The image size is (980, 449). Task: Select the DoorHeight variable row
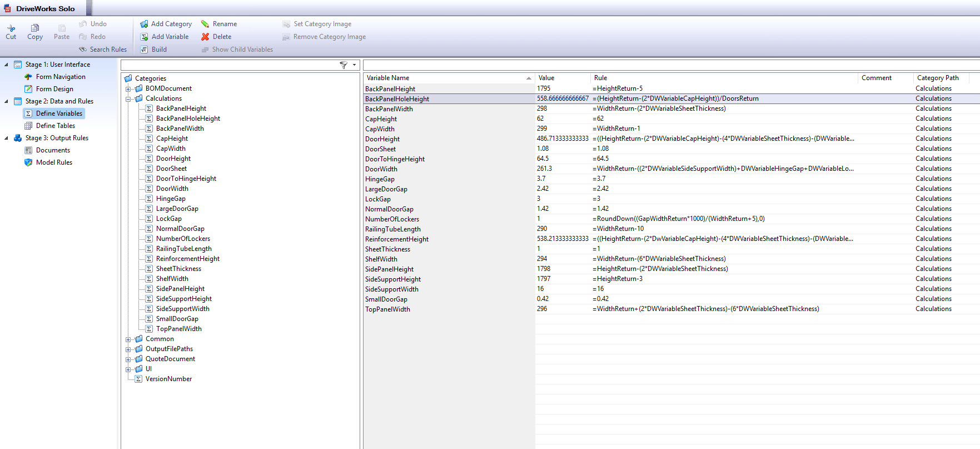[x=382, y=139]
